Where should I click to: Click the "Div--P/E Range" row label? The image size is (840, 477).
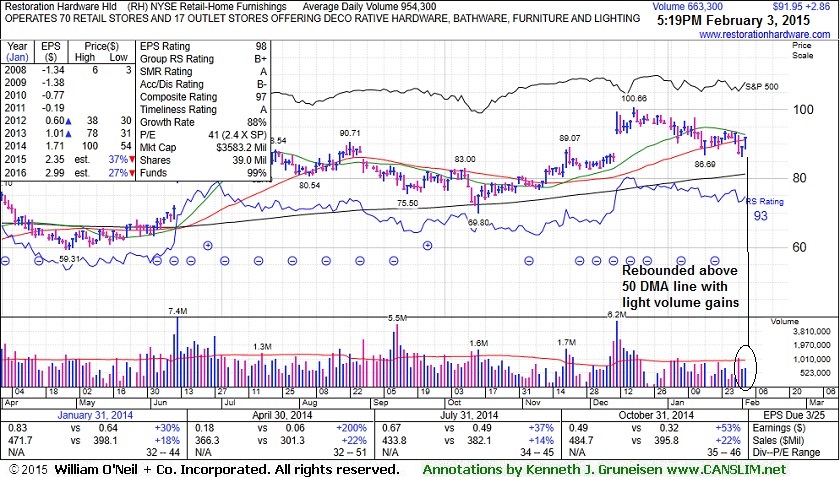coord(786,452)
